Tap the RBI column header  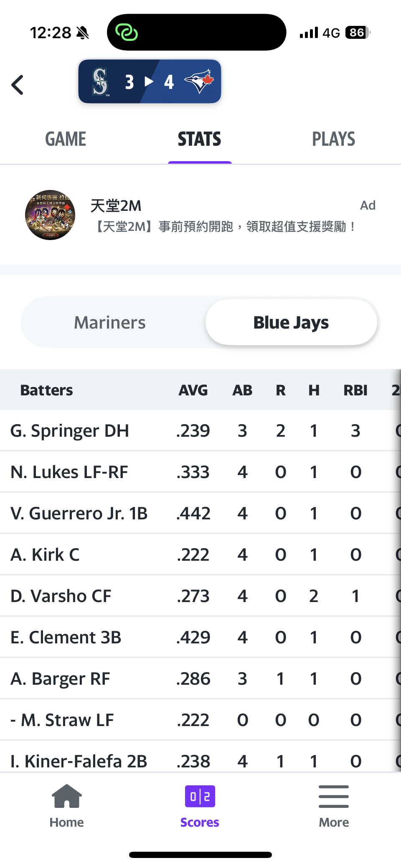[x=355, y=390]
